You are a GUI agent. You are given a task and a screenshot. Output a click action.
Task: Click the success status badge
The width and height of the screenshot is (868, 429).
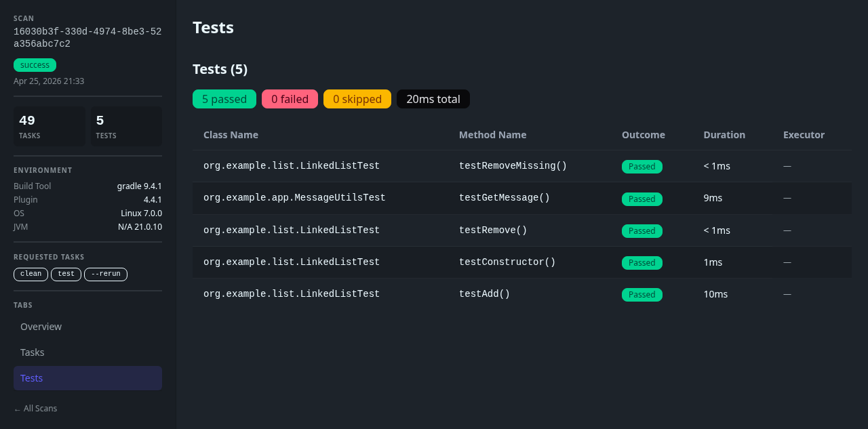(x=35, y=64)
